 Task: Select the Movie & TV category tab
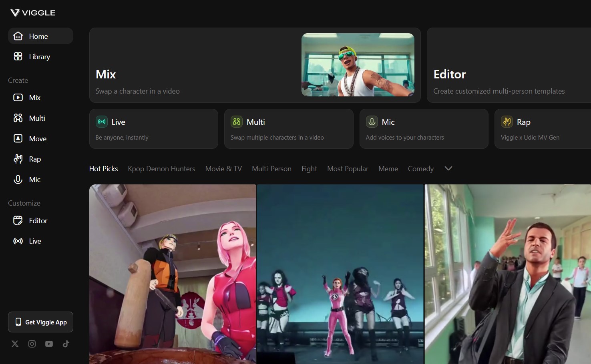(x=223, y=169)
